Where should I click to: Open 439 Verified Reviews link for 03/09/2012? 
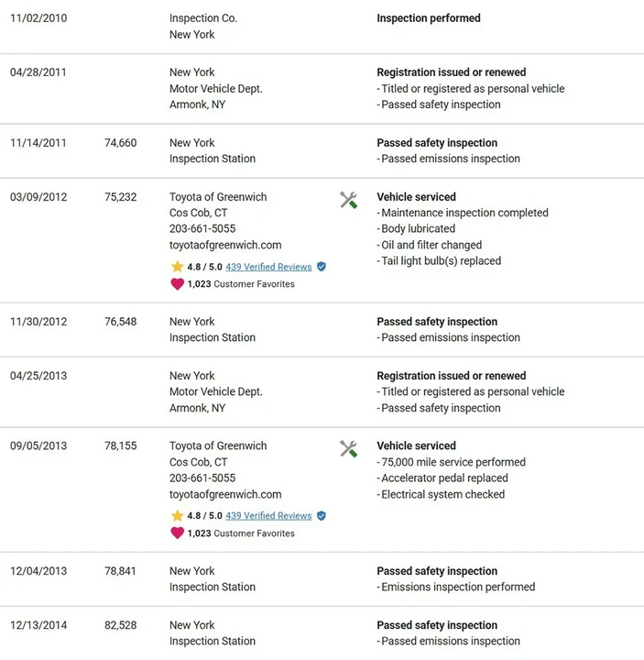pos(268,267)
